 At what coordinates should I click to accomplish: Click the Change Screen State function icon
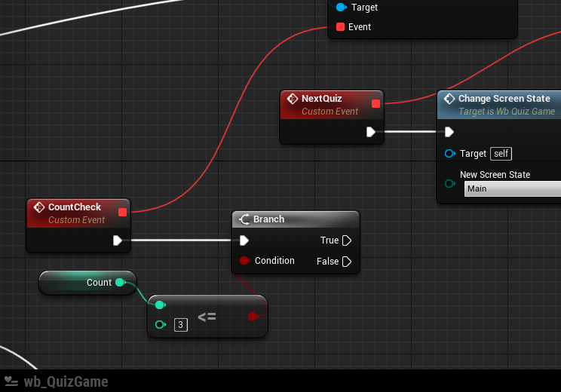(x=449, y=98)
